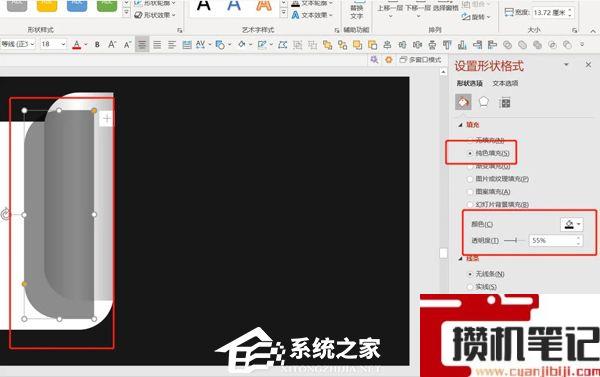This screenshot has height=377, width=600.
Task: Choose the blue WordArt style A
Action: [234, 5]
